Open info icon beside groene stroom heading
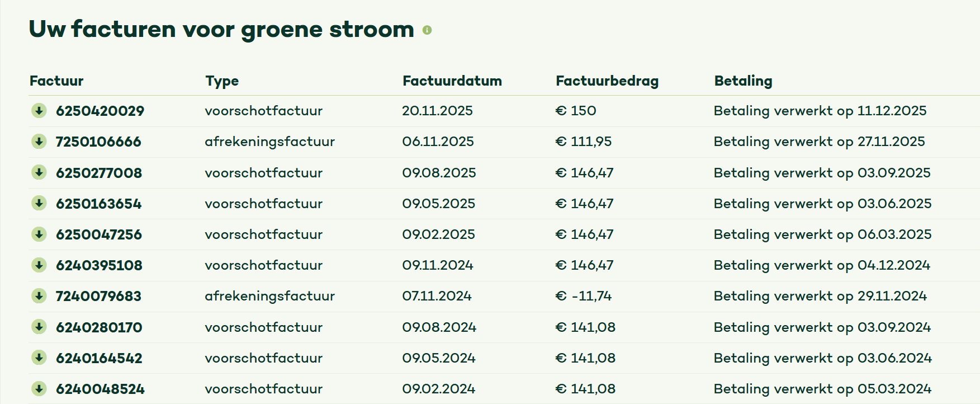 pos(427,30)
